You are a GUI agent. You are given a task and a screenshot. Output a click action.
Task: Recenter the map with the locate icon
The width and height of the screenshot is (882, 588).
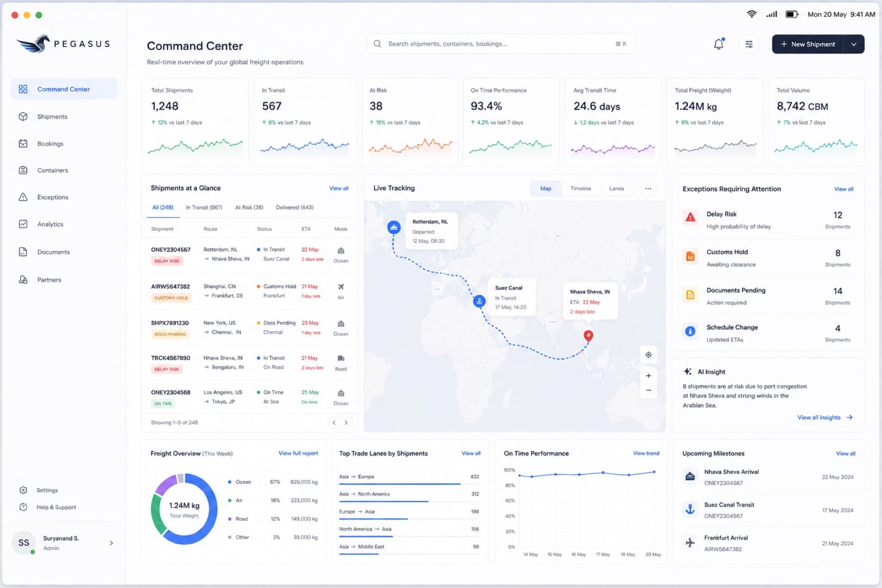click(x=648, y=355)
